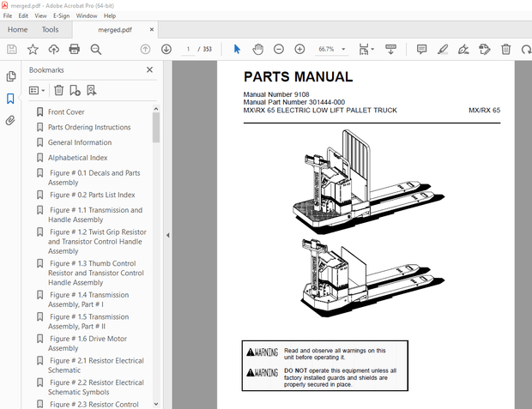Click the cloud upload icon
The image size is (532, 409).
(53, 50)
